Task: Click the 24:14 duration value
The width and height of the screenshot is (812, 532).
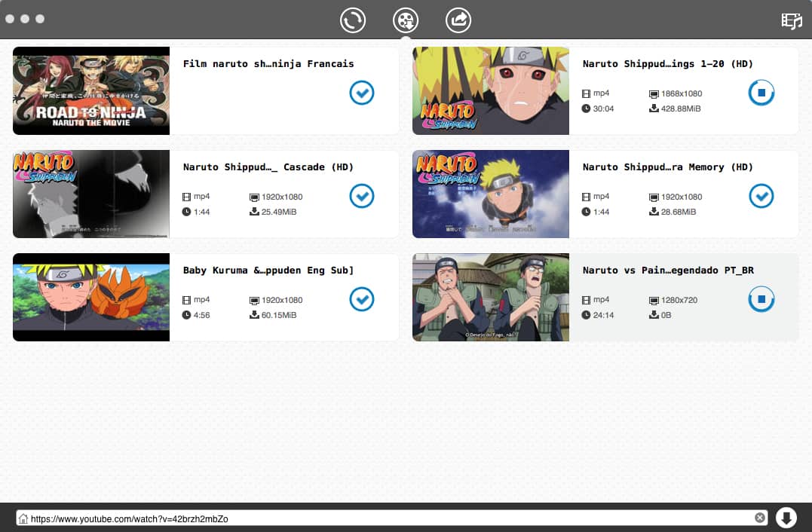Action: pos(603,315)
